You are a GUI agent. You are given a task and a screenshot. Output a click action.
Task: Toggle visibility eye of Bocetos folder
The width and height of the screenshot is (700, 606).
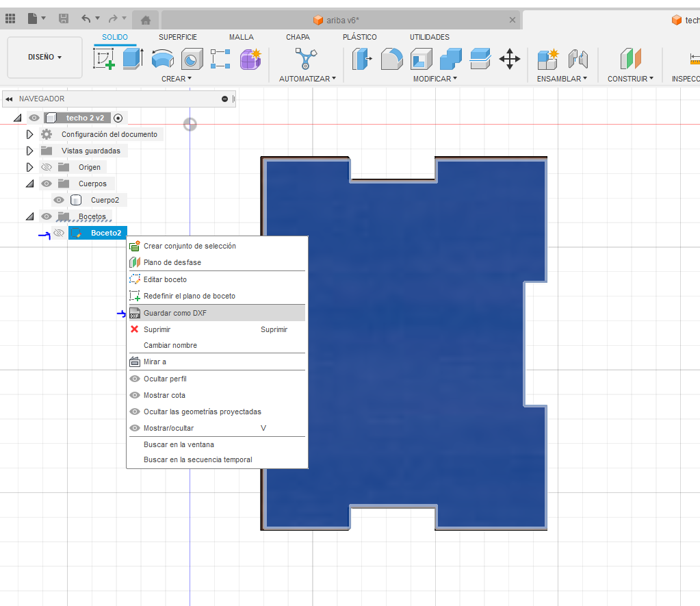pyautogui.click(x=47, y=216)
